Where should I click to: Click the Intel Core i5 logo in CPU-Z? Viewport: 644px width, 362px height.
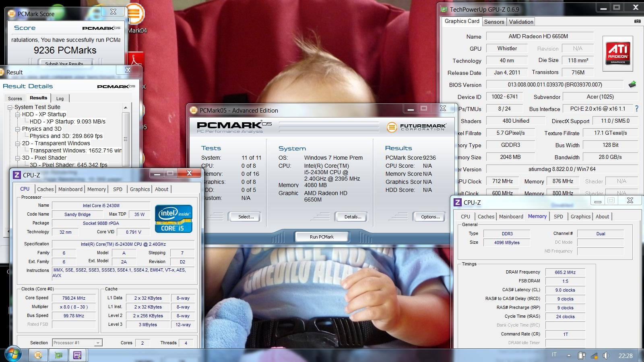click(173, 219)
